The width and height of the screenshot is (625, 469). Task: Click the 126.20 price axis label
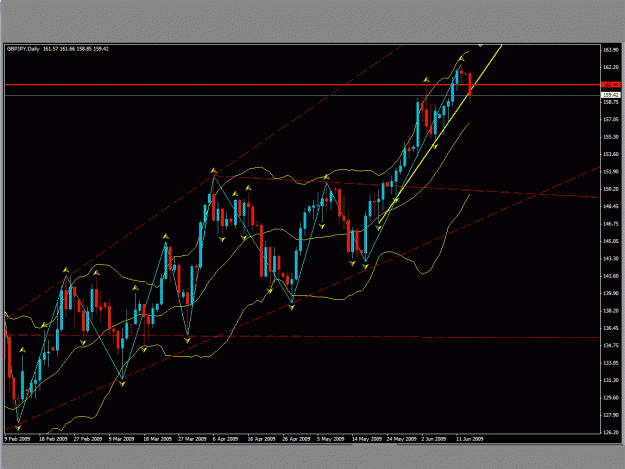click(x=611, y=432)
